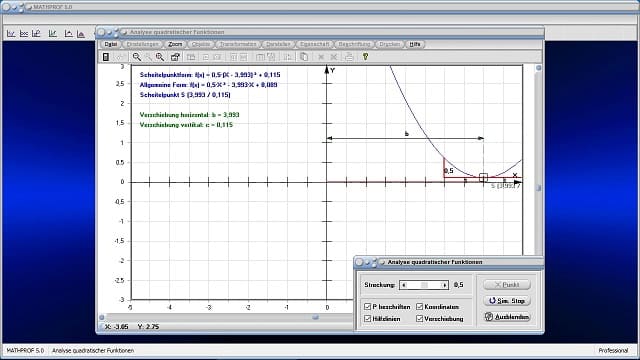Click the greyed delete X icon in the toolbar
Screen dimensions: 640x360
[x=321, y=57]
